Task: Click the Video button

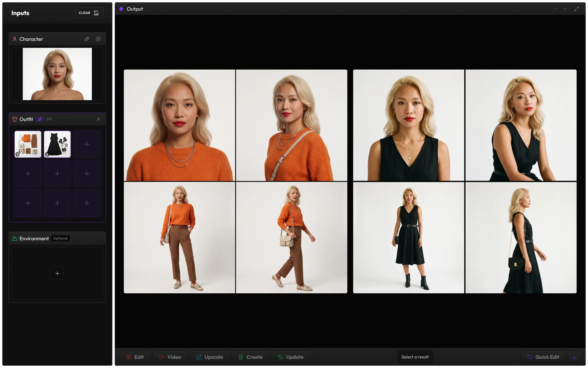Action: tap(170, 357)
